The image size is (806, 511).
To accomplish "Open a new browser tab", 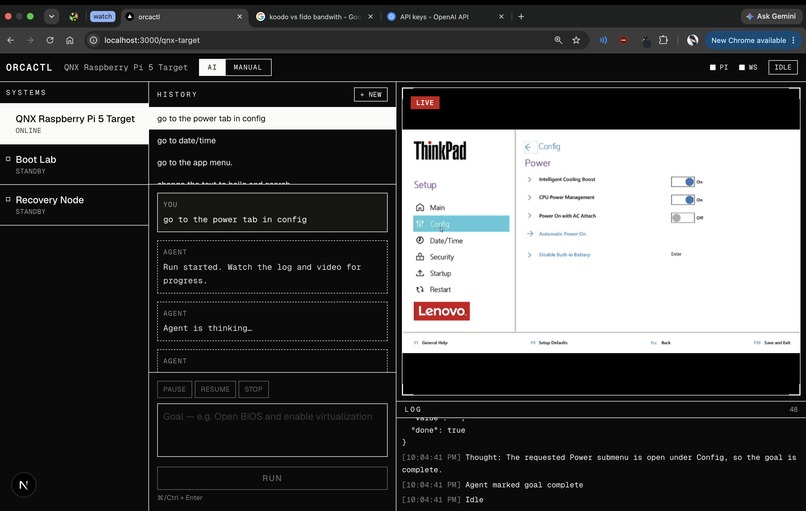I will (x=521, y=16).
